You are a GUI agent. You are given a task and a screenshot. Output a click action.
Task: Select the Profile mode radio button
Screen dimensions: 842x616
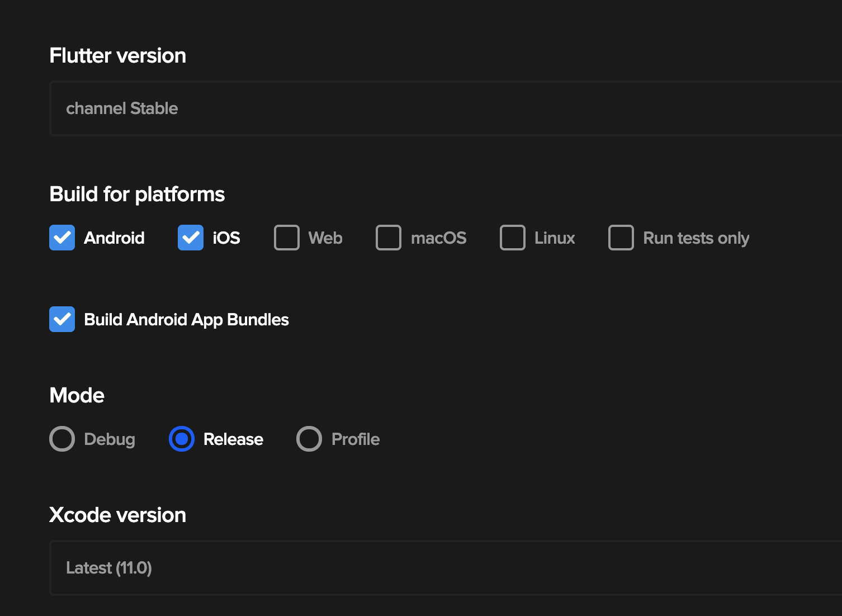tap(309, 439)
